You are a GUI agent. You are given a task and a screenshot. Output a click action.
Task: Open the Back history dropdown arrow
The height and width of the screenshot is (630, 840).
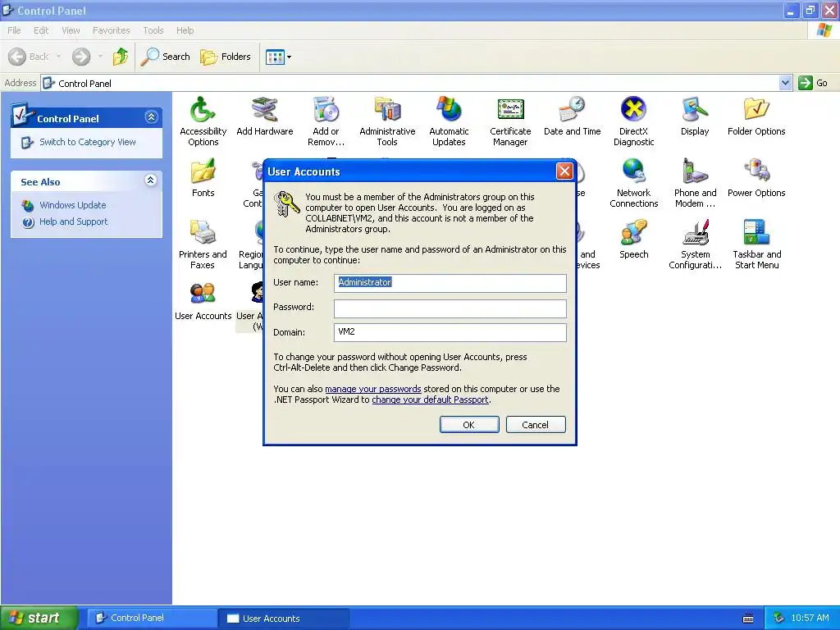[59, 57]
